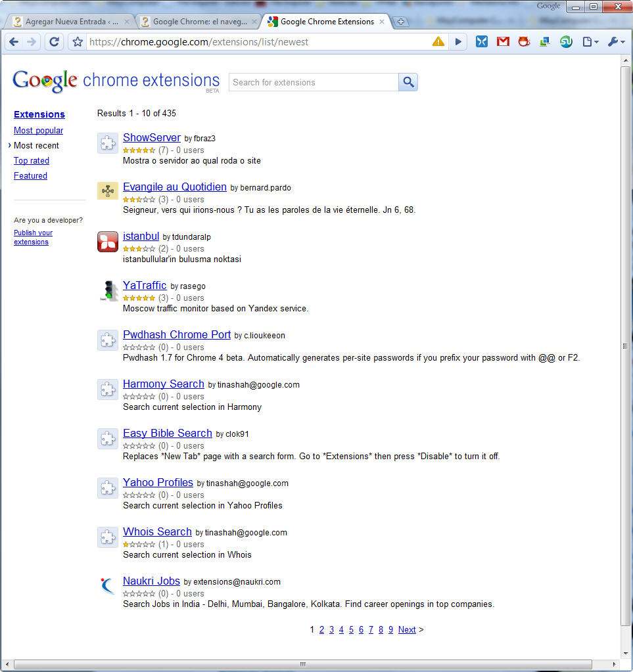This screenshot has height=672, width=633.
Task: Open the blue X extension icon in the toolbar
Action: (x=482, y=41)
